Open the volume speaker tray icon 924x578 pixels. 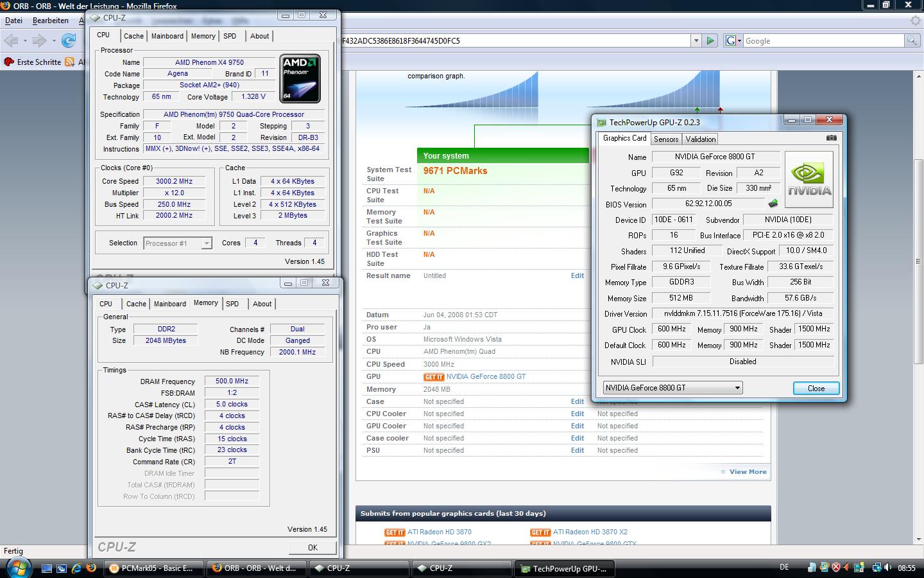[x=888, y=568]
